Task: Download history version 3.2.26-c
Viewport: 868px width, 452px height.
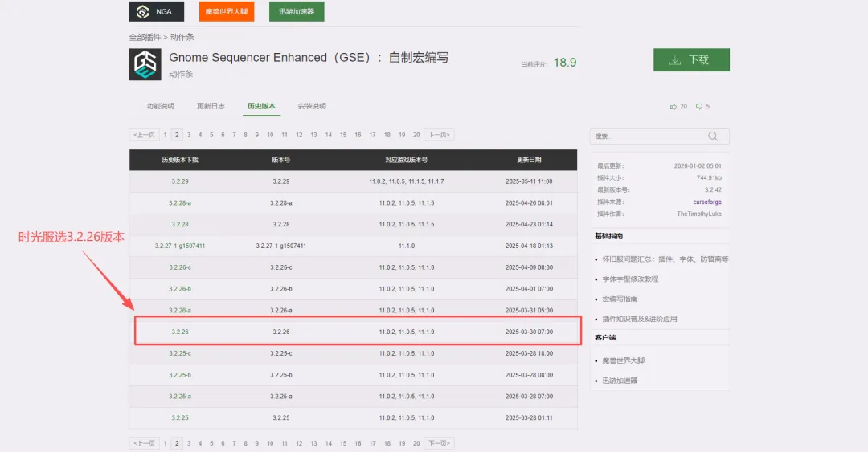Action: point(180,268)
